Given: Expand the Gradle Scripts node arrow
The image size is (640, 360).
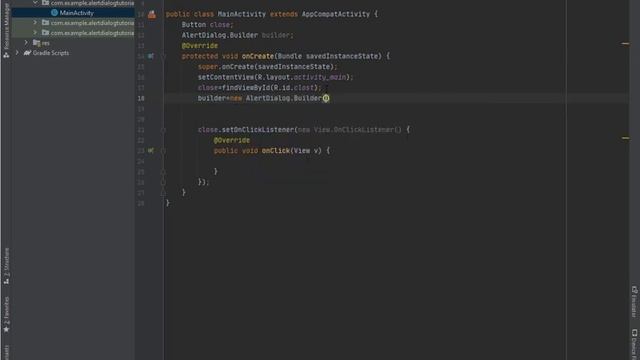Looking at the screenshot, I should (x=17, y=53).
